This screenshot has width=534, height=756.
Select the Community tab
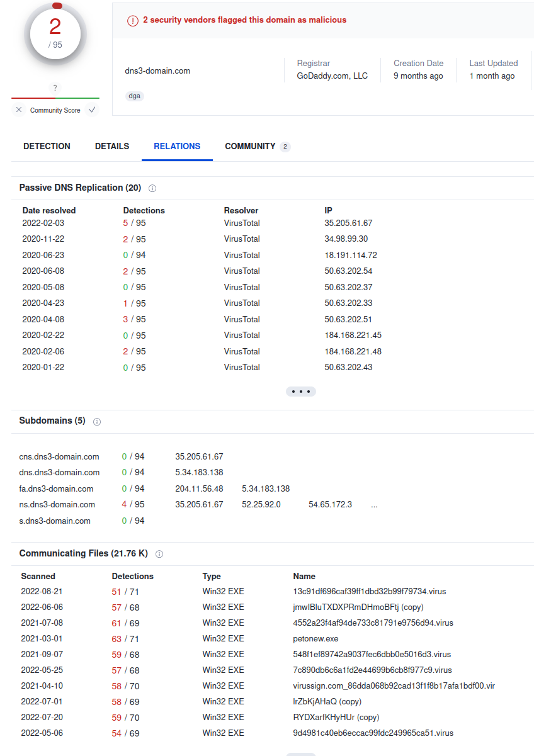coord(250,146)
